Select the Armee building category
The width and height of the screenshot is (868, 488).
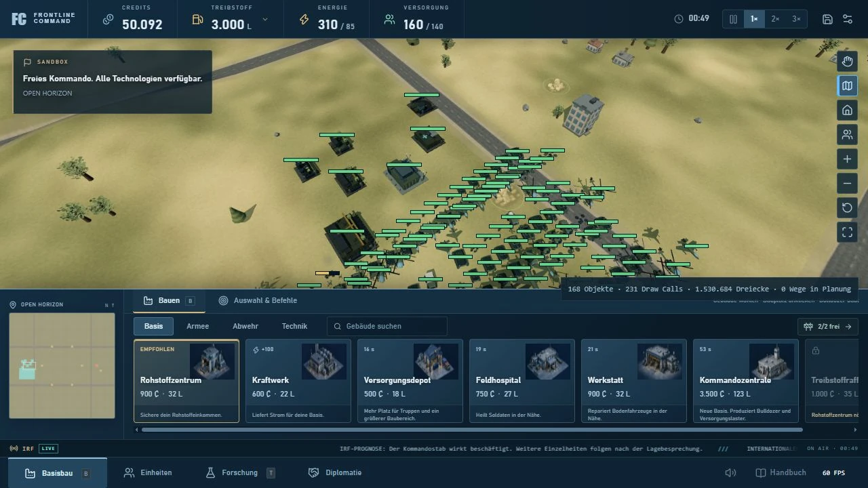[x=197, y=326]
